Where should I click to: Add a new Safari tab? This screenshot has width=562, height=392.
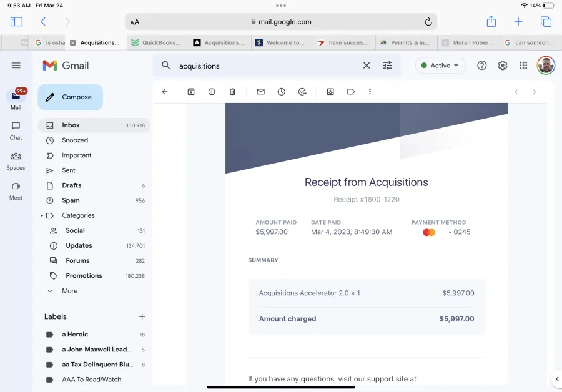point(518,22)
